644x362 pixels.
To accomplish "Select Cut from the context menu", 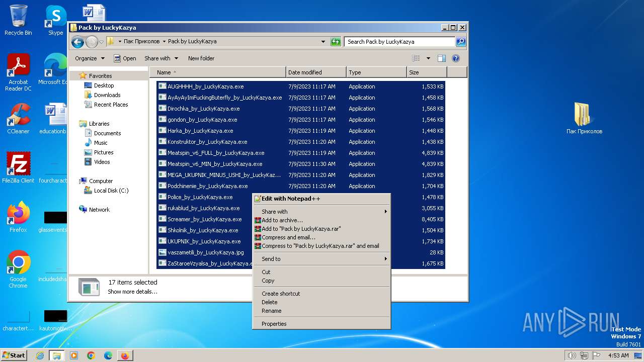I will (321, 272).
